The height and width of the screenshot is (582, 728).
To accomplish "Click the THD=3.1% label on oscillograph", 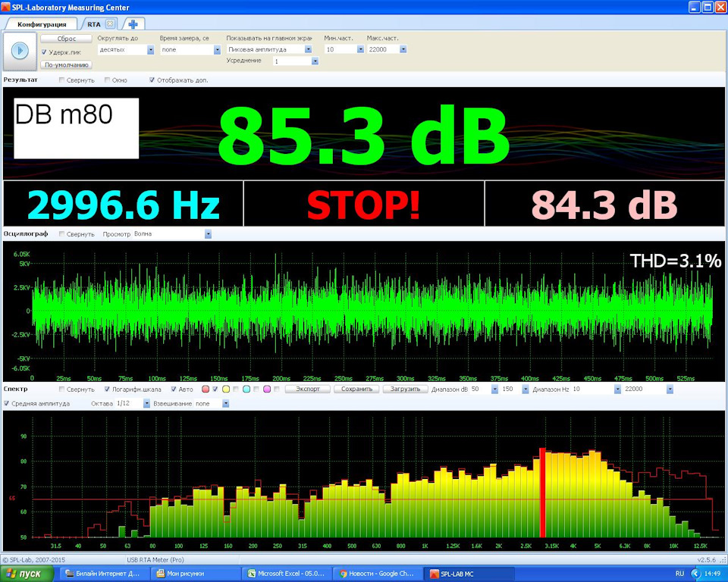I will point(676,261).
